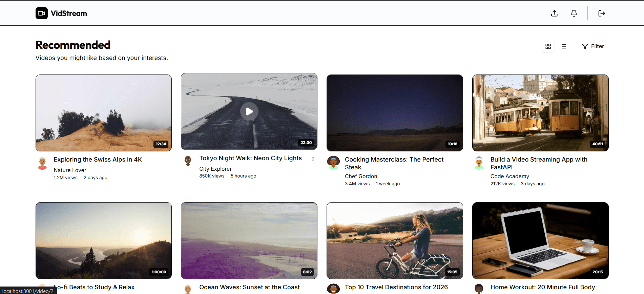The image size is (644, 294).
Task: Open title Cooking Masterclass: The Perfect Steak
Action: (394, 163)
